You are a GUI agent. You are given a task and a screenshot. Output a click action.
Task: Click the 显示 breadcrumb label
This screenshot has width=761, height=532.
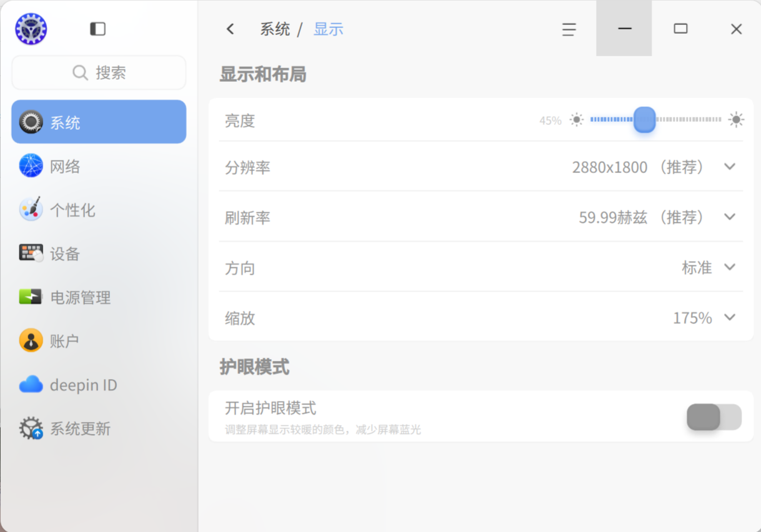pos(329,29)
